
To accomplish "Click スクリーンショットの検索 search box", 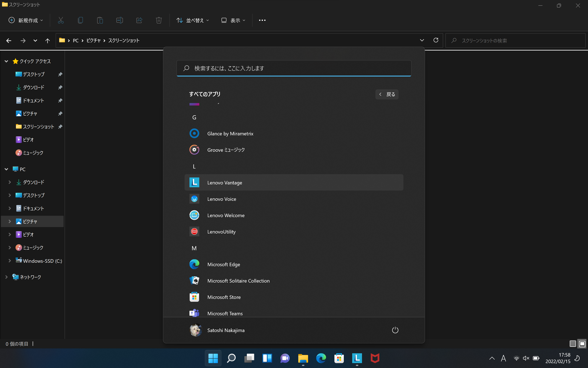I will (515, 41).
